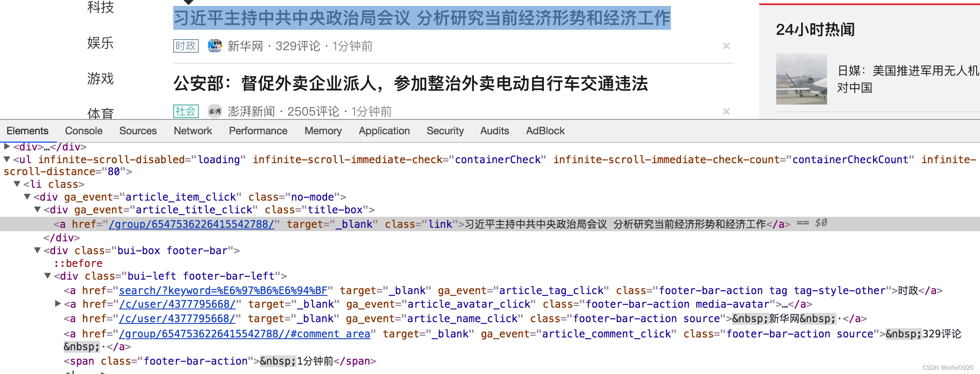This screenshot has width=980, height=374.
Task: Click the 1分钟前 timestamp on 新华网 article
Action: click(352, 46)
